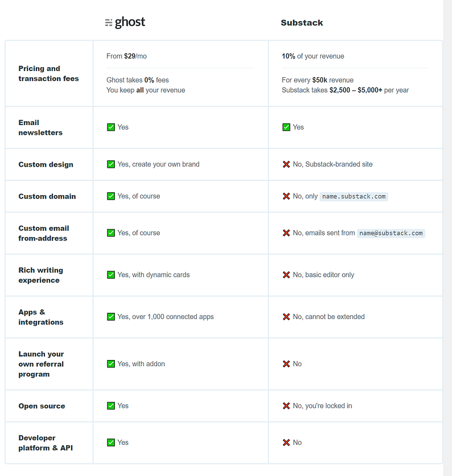The width and height of the screenshot is (455, 476).
Task: Select the 'Custom email from-address' row label
Action: tap(44, 233)
